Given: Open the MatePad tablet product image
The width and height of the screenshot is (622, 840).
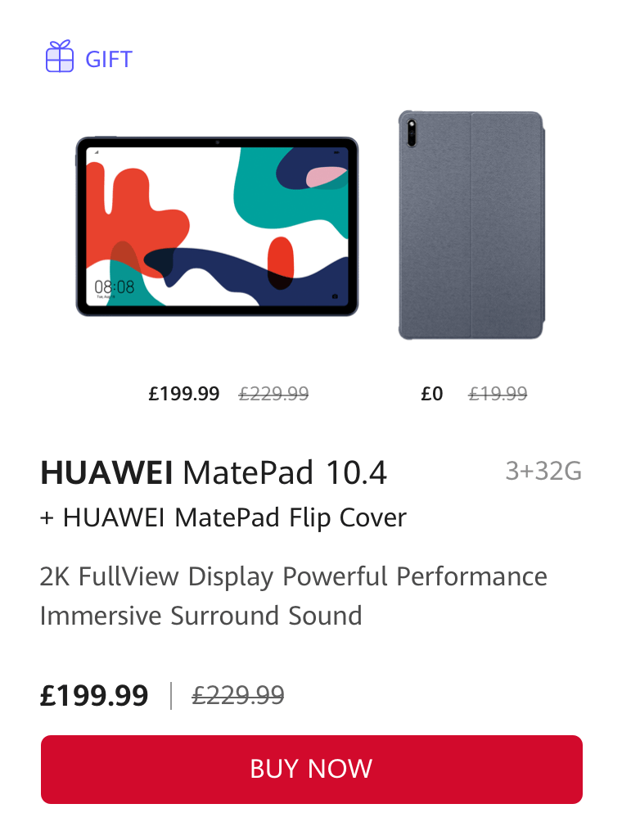Looking at the screenshot, I should 217,226.
